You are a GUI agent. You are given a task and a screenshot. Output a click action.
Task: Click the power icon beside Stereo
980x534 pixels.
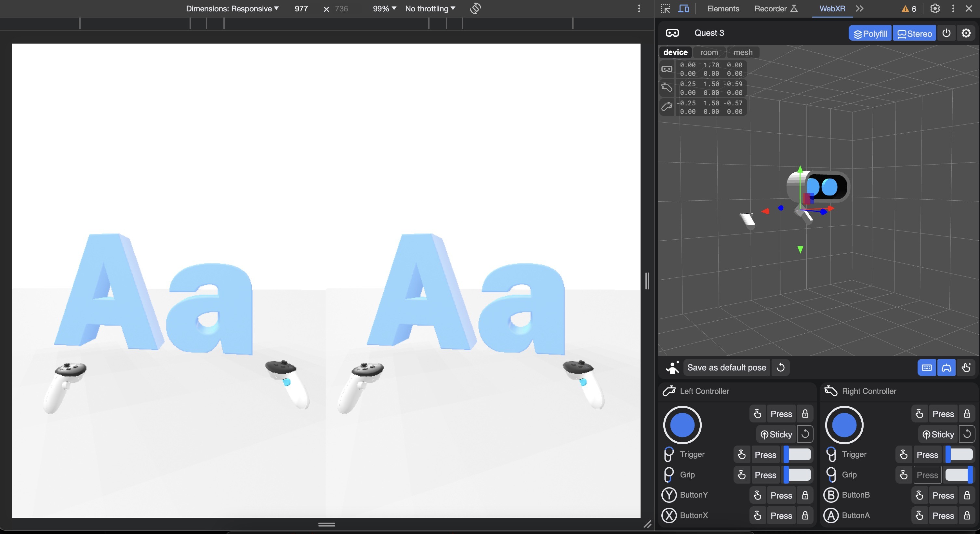[947, 33]
